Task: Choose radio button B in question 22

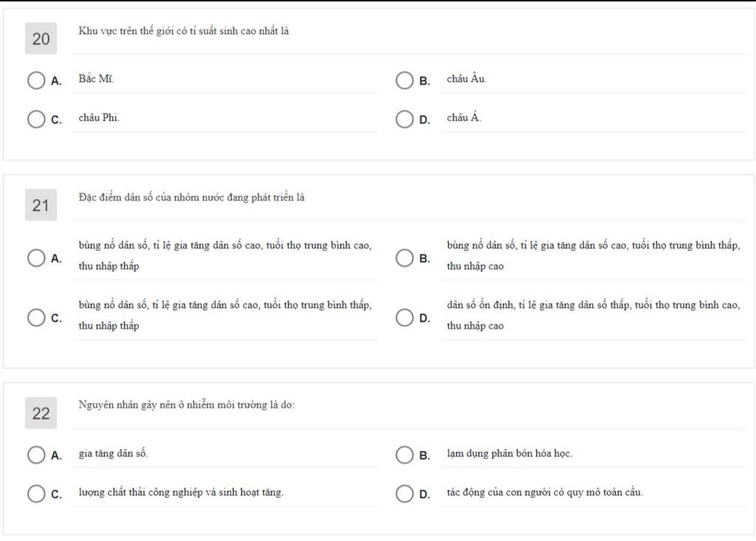Action: tap(405, 455)
